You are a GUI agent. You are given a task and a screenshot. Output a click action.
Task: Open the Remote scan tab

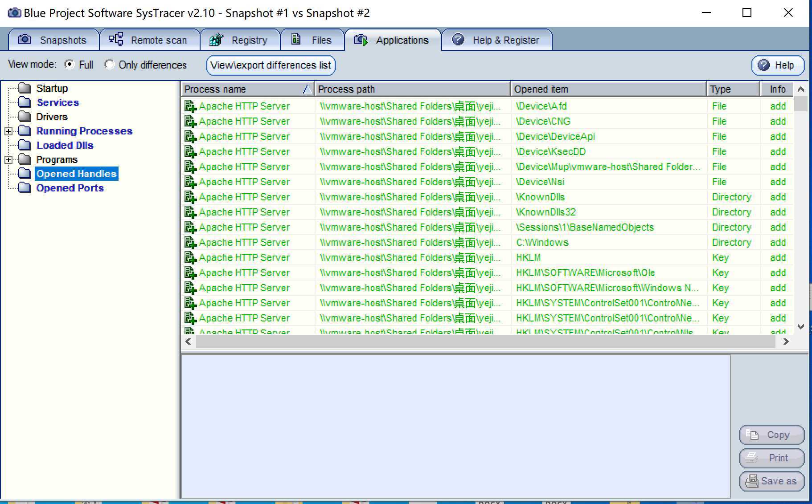tap(149, 40)
